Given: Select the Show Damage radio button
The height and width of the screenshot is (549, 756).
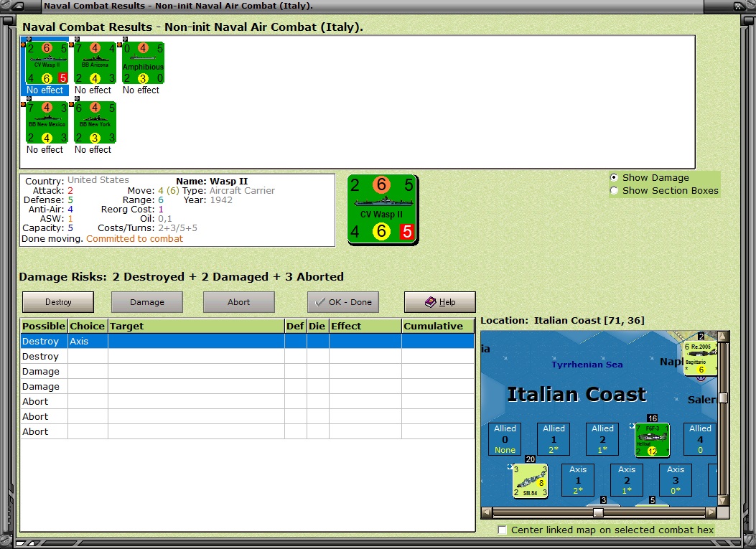Looking at the screenshot, I should (x=614, y=177).
